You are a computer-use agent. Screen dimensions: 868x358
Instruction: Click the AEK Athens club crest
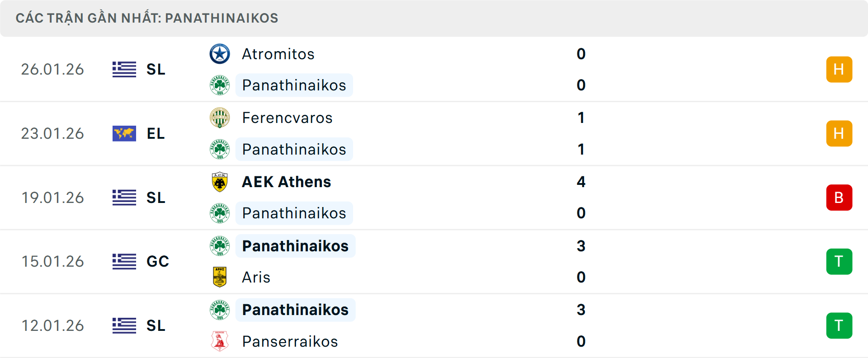(x=220, y=182)
